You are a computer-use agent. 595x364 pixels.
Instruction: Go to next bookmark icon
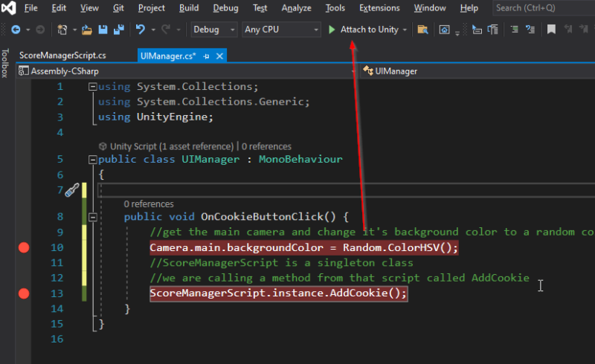584,29
